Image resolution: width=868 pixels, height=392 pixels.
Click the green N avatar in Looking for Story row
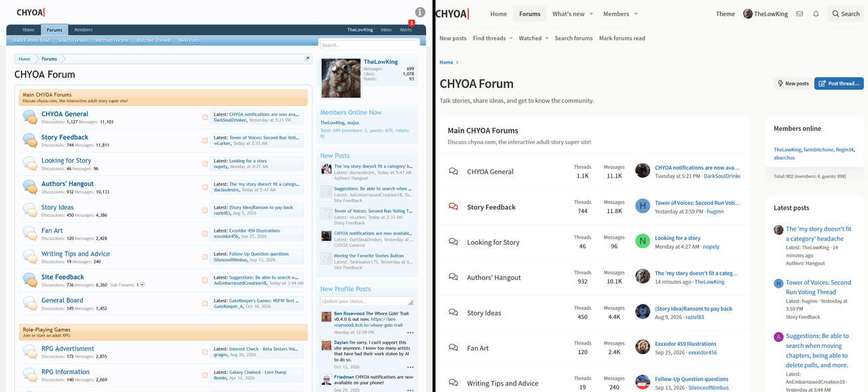click(x=643, y=241)
